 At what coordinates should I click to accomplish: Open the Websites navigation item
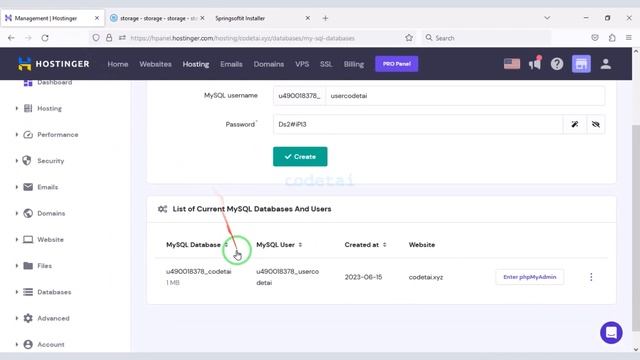pos(156,64)
